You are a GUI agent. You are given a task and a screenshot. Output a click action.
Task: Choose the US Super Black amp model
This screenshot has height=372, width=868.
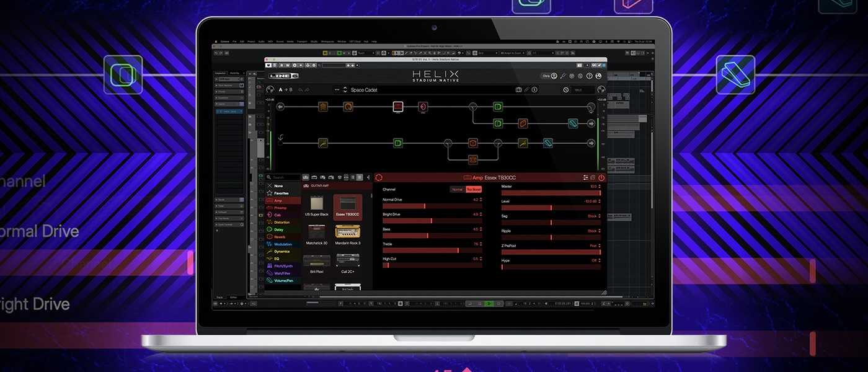[x=317, y=206]
